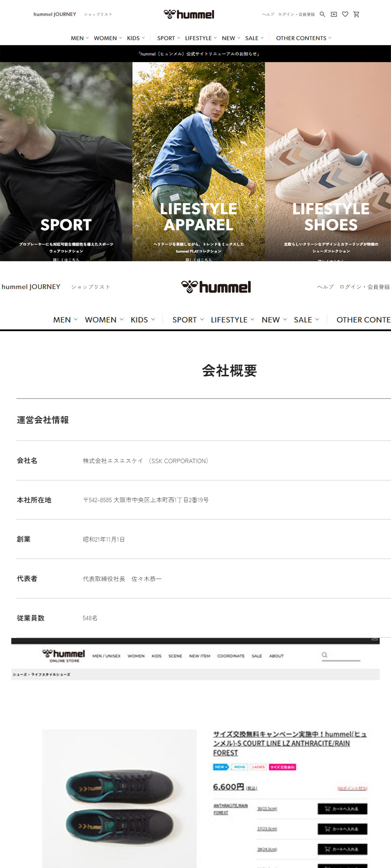Expand the NEW menu in the homepage header
This screenshot has height=868, width=391.
tap(231, 38)
